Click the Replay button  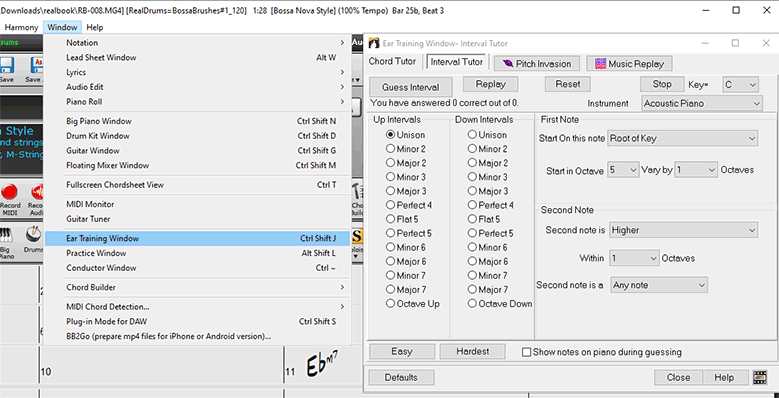(490, 84)
